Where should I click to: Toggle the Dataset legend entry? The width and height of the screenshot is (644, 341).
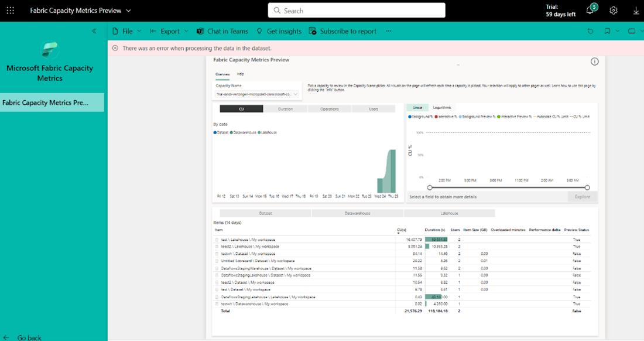point(221,132)
